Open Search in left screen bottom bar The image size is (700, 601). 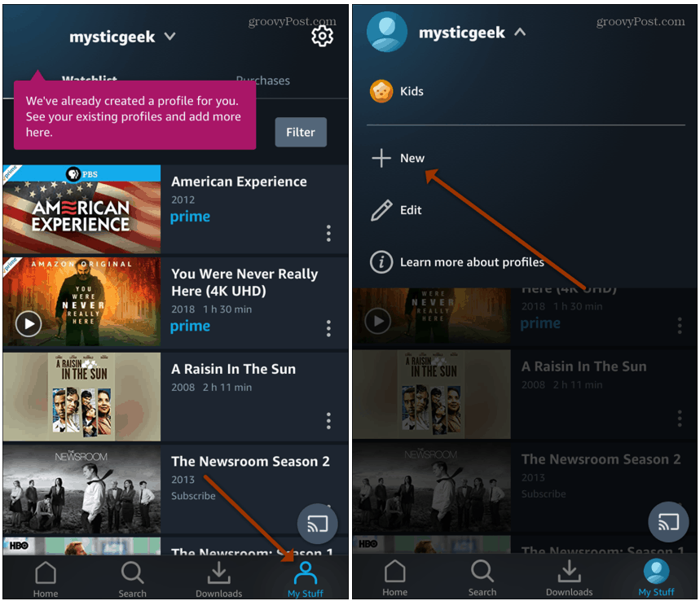pyautogui.click(x=132, y=579)
